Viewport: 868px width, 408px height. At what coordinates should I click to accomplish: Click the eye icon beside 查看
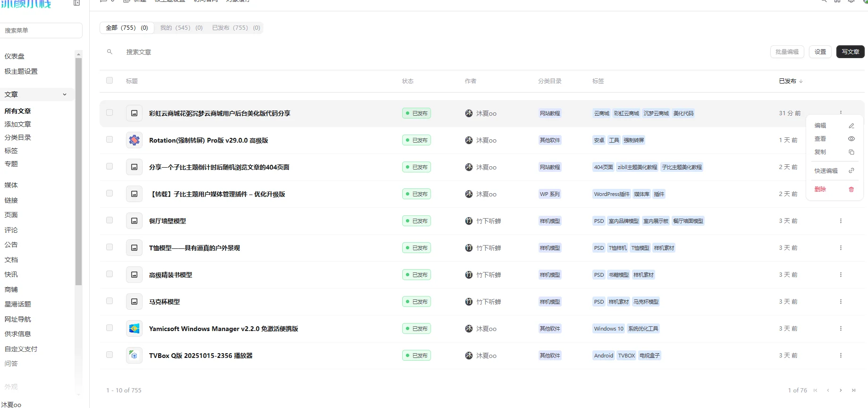[851, 139]
